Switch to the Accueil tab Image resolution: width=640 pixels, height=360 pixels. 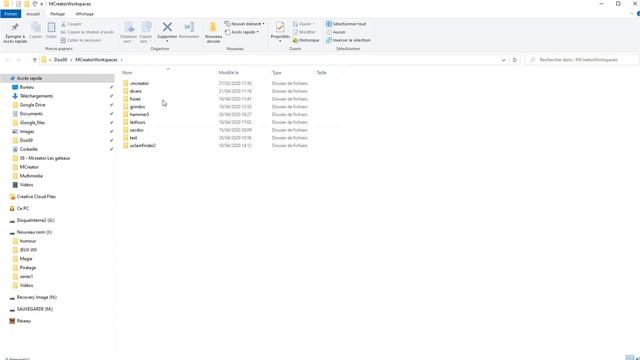33,14
